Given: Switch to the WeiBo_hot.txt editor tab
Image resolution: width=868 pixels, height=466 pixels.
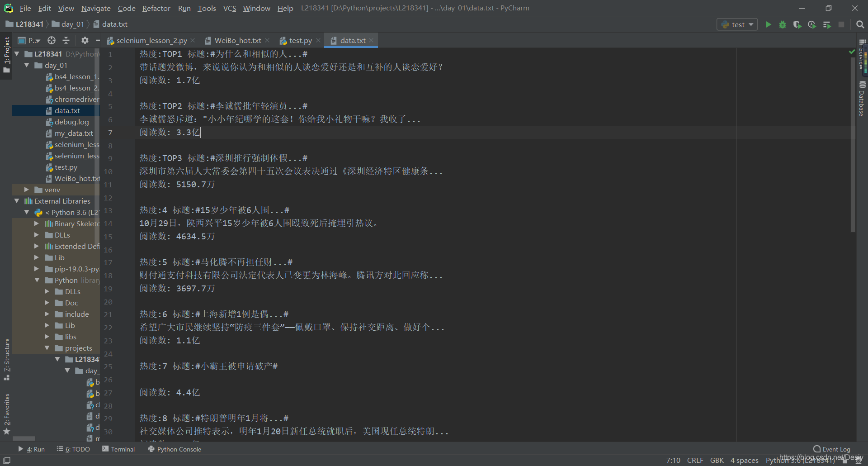Looking at the screenshot, I should point(237,40).
